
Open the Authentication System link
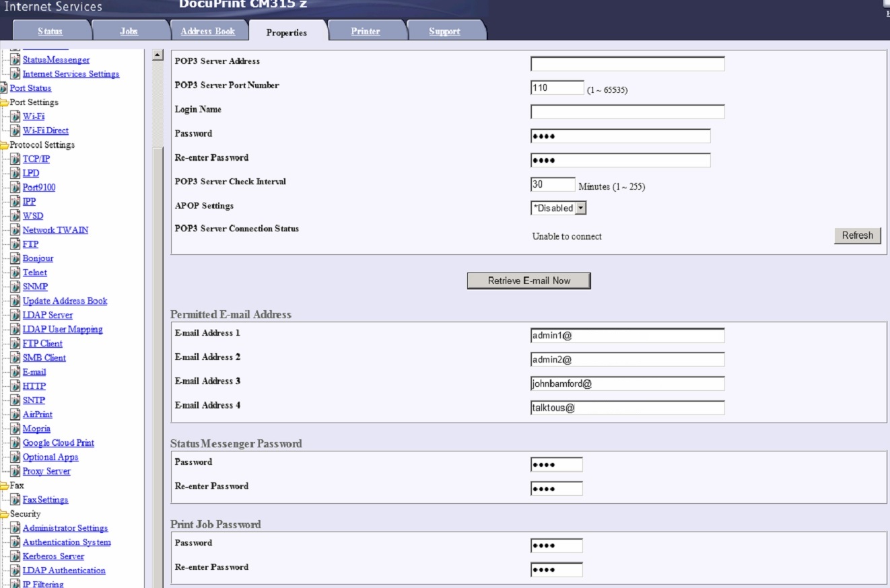click(x=67, y=542)
